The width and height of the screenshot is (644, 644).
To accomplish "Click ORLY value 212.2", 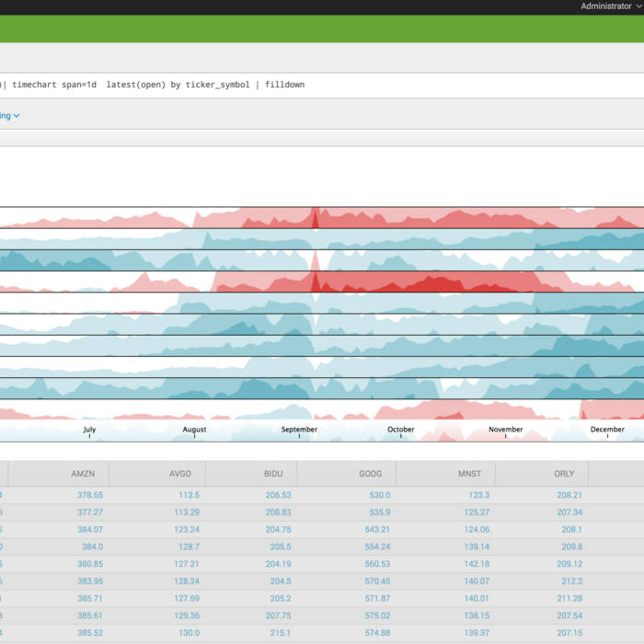I will click(571, 581).
